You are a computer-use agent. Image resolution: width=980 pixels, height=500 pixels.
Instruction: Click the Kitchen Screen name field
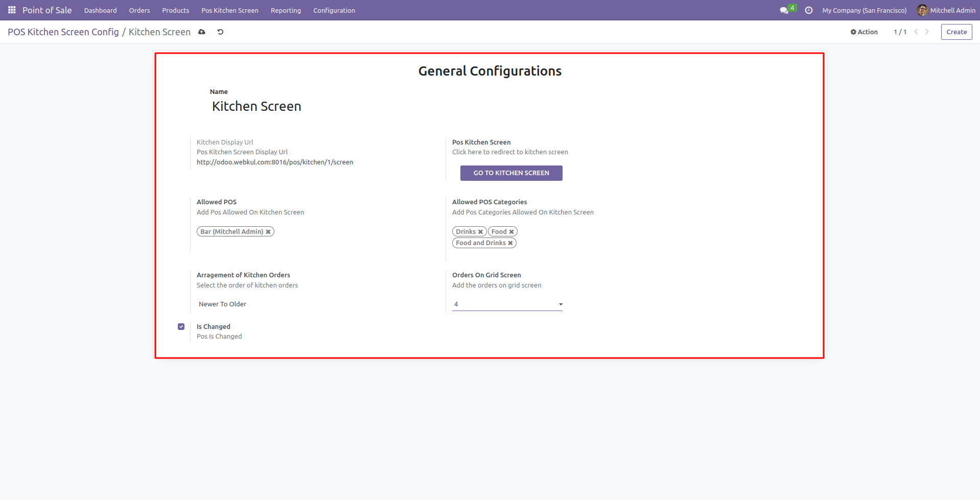tap(256, 106)
